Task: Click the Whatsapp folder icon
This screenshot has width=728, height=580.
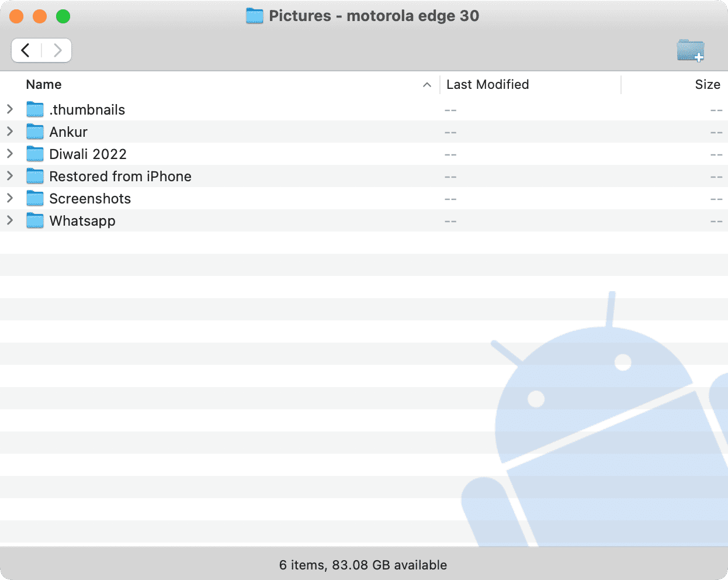Action: 35,220
